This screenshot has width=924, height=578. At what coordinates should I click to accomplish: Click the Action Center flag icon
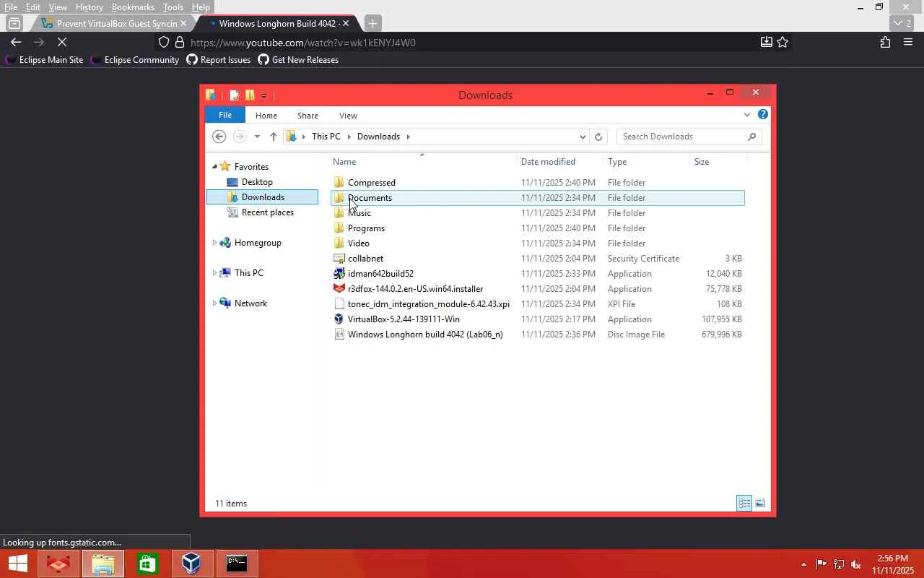pyautogui.click(x=821, y=564)
